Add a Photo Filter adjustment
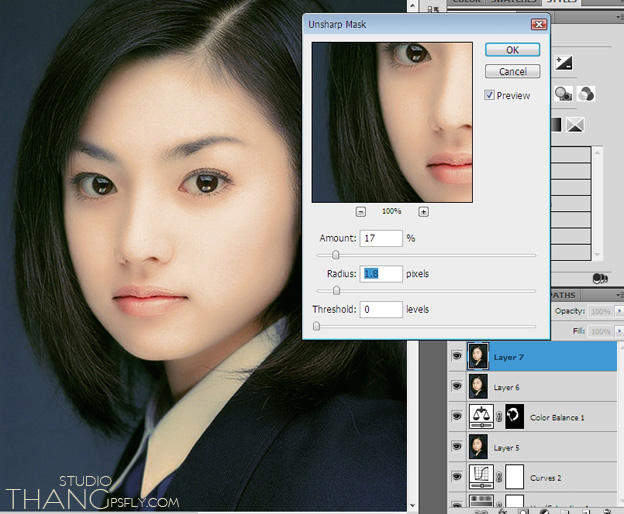Image resolution: width=624 pixels, height=514 pixels. click(x=564, y=94)
